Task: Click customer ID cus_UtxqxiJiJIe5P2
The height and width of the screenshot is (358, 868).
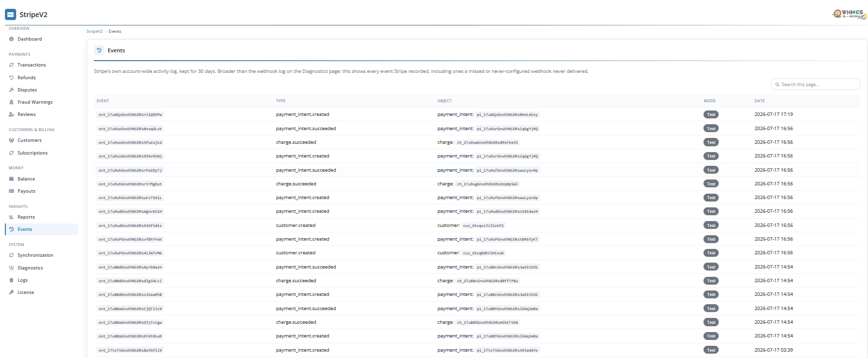Action: click(x=483, y=225)
